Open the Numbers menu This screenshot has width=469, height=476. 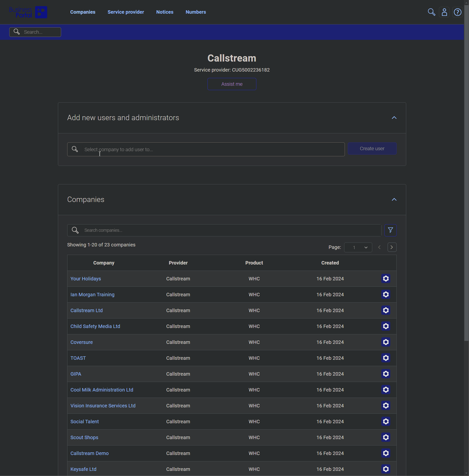point(196,12)
